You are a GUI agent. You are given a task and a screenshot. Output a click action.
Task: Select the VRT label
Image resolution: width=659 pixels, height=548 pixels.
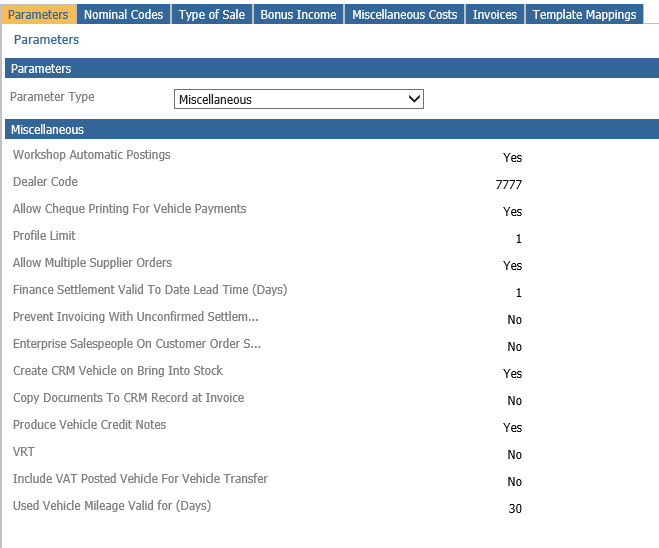pyautogui.click(x=24, y=451)
